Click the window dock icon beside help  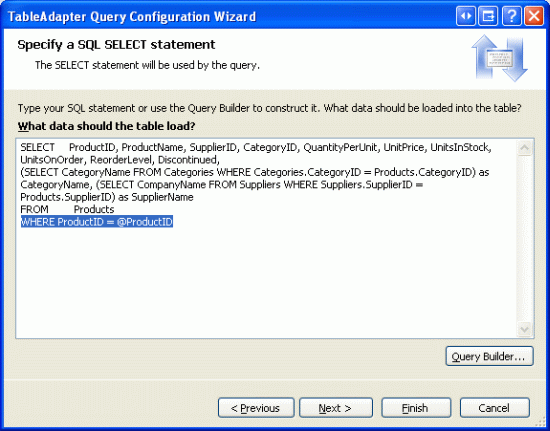point(488,16)
